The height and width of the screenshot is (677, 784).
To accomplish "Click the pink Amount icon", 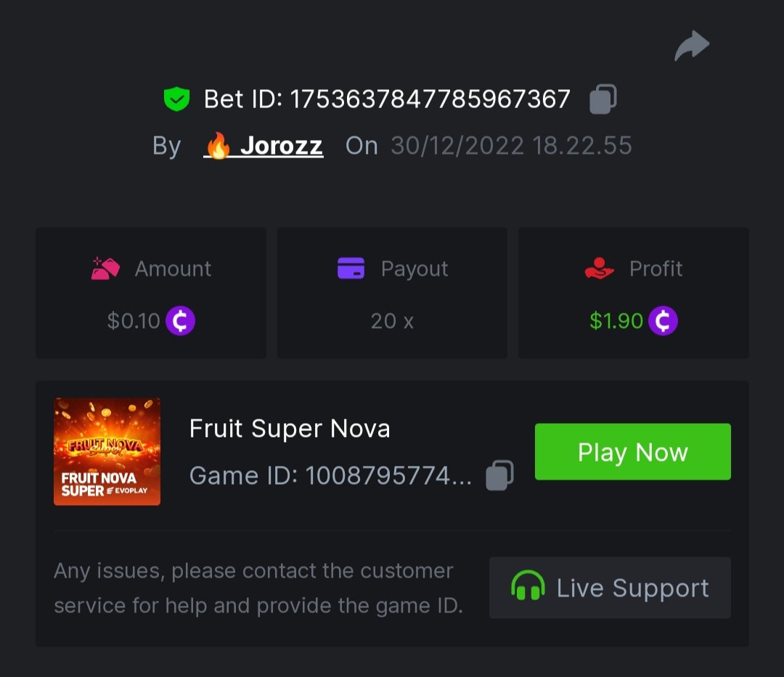I will click(105, 268).
